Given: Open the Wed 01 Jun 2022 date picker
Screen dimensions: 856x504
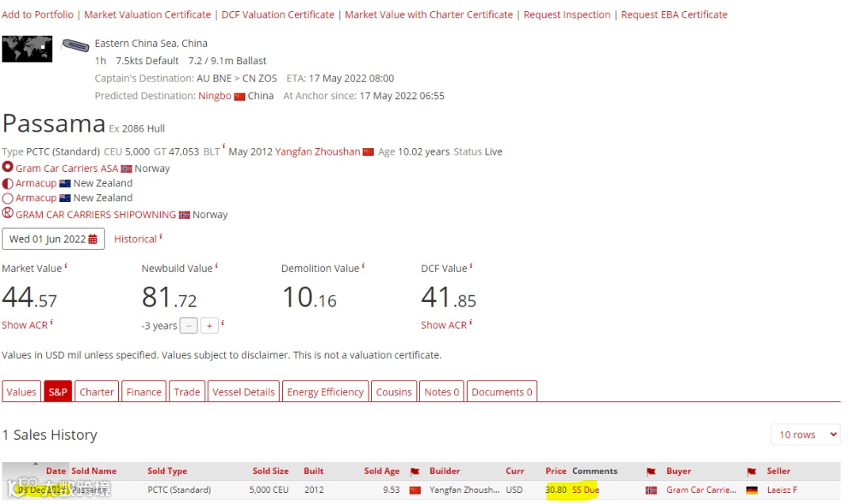Looking at the screenshot, I should tap(53, 239).
